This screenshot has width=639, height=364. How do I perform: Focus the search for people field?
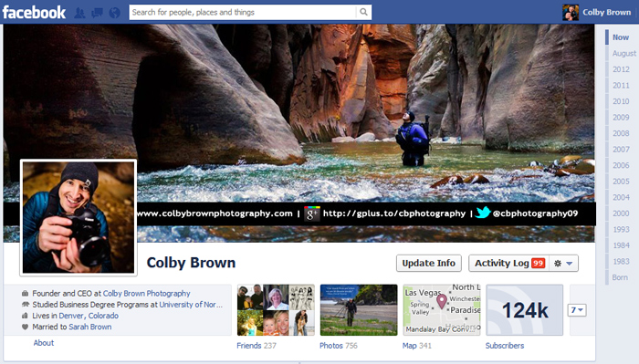[x=243, y=12]
